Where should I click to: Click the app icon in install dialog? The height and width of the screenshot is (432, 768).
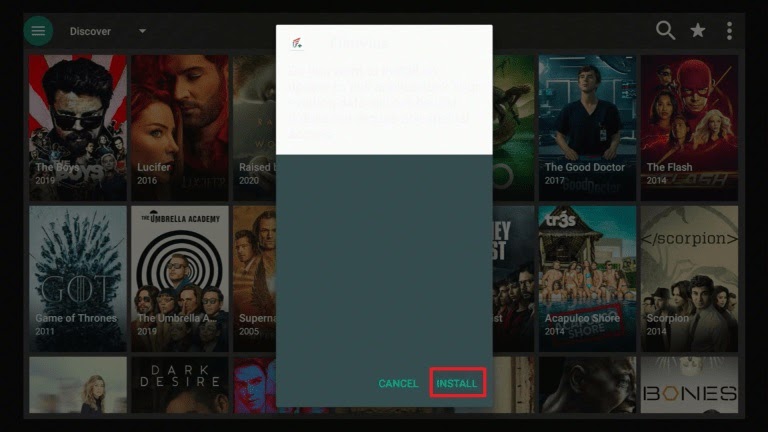(x=297, y=43)
